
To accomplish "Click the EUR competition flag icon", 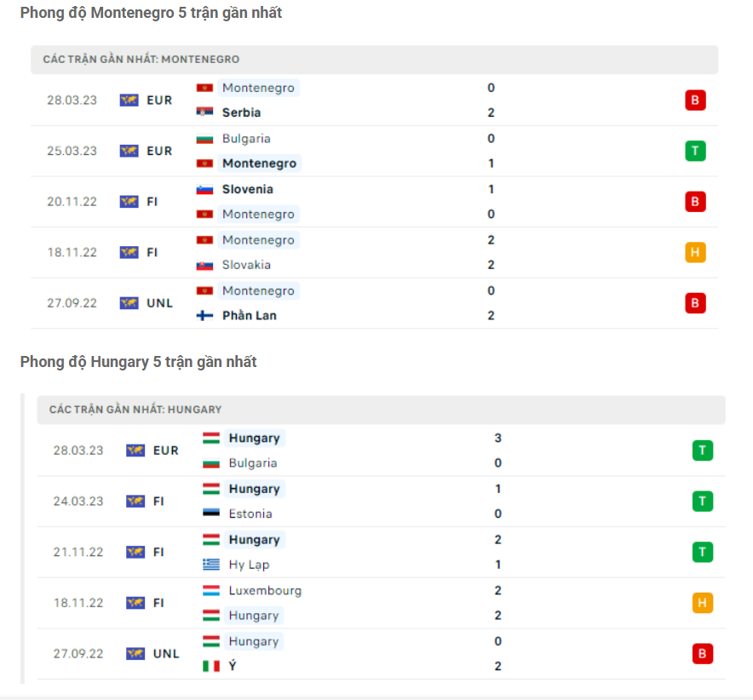I will 128,100.
